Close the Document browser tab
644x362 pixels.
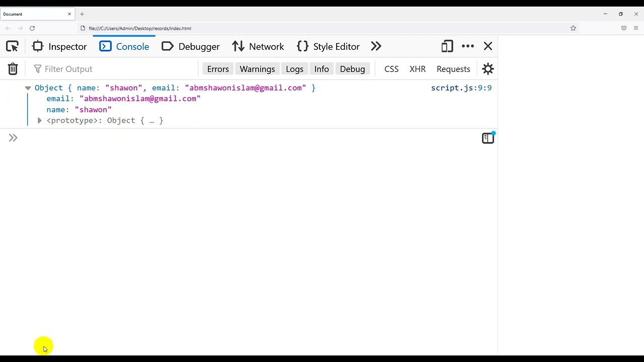click(69, 14)
